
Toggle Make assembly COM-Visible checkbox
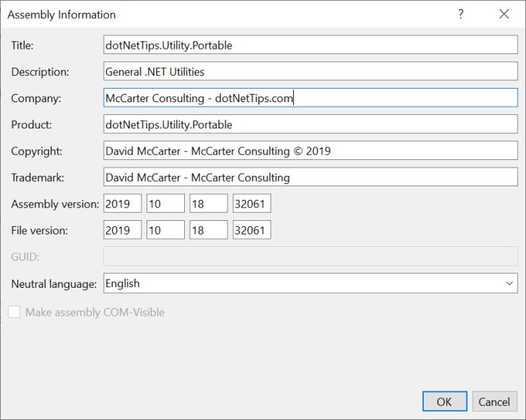pos(14,312)
